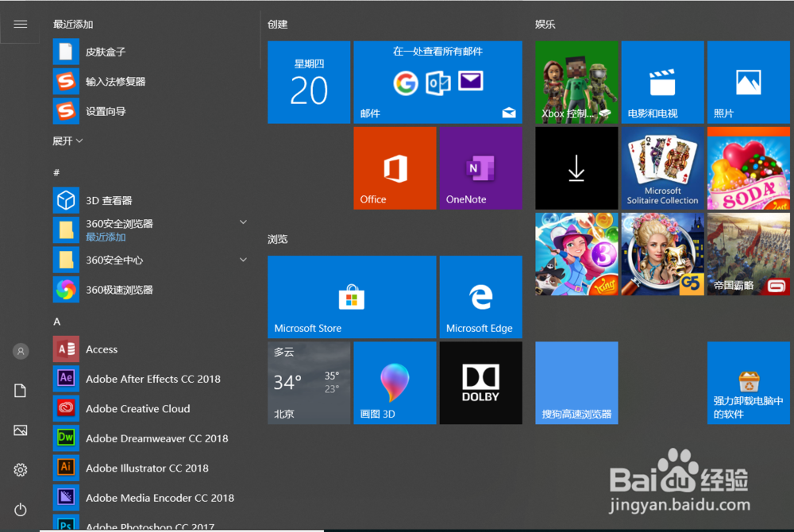794x532 pixels.
Task: Open the Pictures icon in sidebar
Action: click(x=21, y=430)
